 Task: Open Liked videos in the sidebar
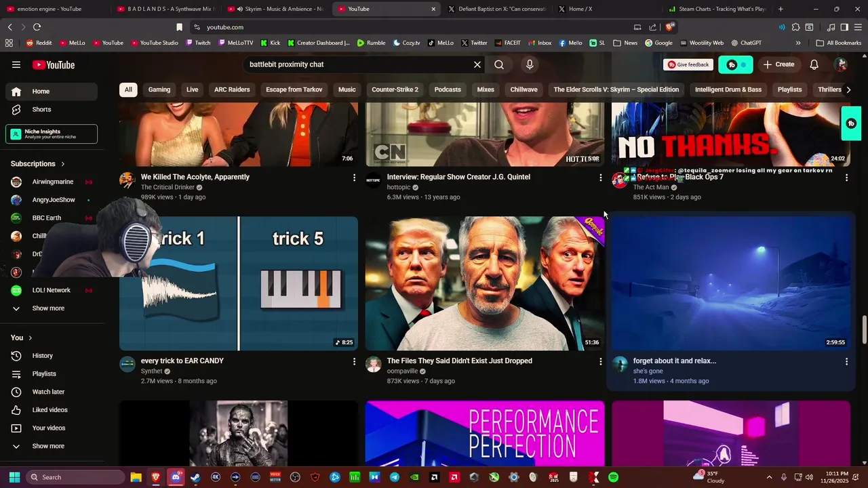[x=51, y=409]
